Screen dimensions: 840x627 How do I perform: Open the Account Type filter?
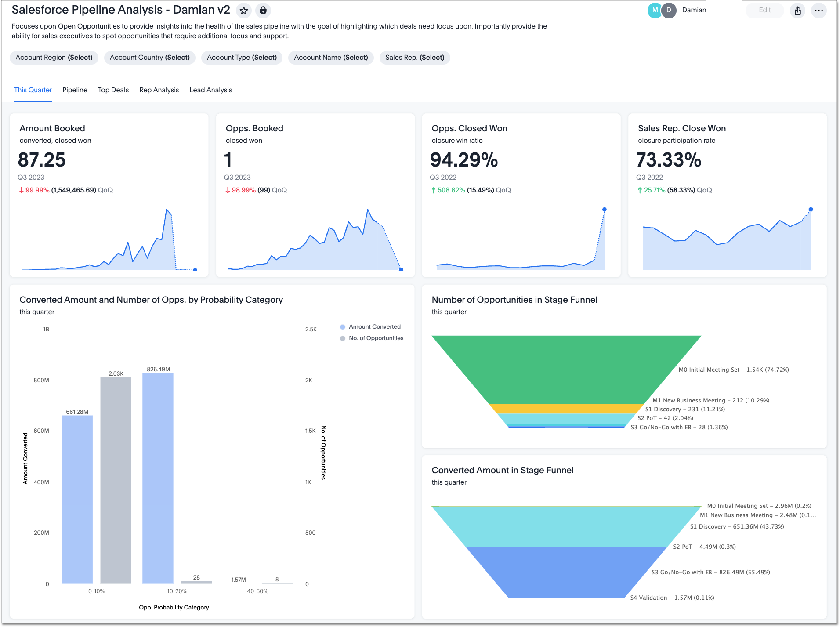click(242, 58)
